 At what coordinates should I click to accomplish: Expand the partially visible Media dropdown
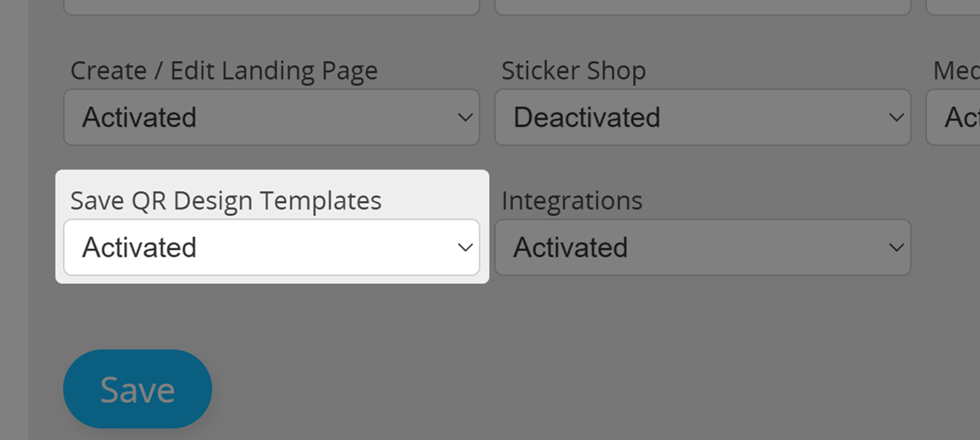click(959, 118)
